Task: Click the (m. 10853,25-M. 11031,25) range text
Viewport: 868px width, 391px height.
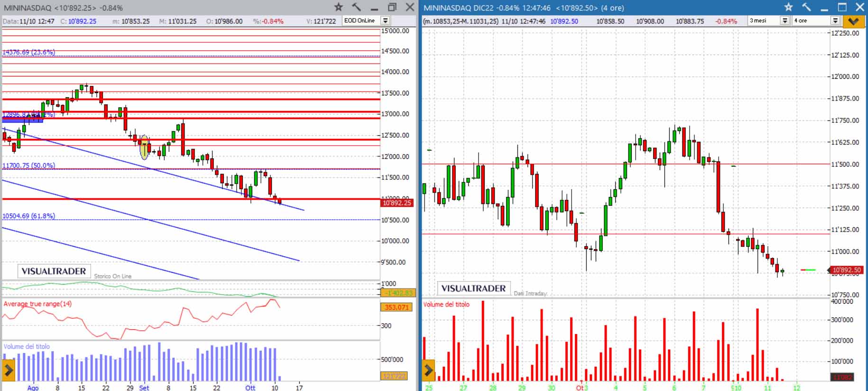Action: [461, 21]
